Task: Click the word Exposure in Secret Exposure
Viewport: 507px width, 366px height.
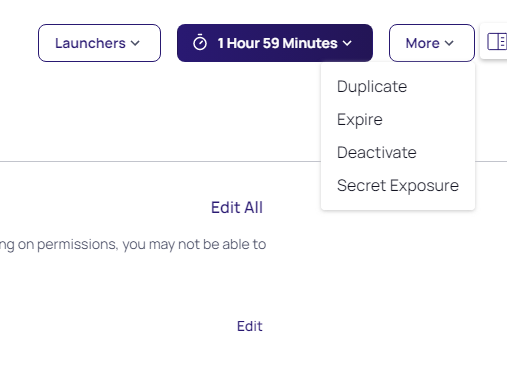Action: click(x=424, y=186)
